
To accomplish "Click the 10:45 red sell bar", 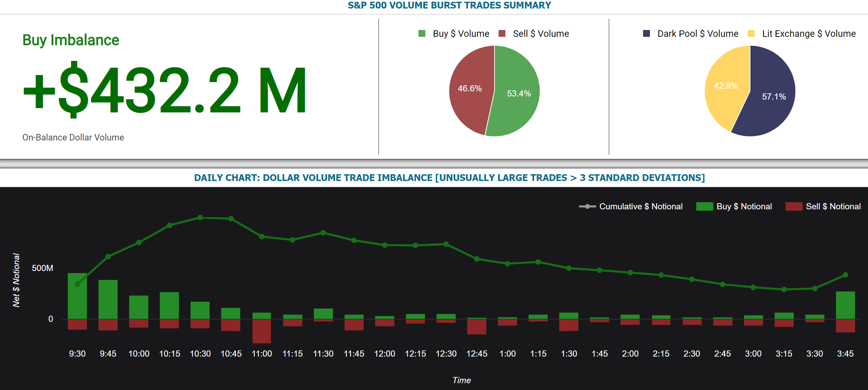I will (x=231, y=325).
